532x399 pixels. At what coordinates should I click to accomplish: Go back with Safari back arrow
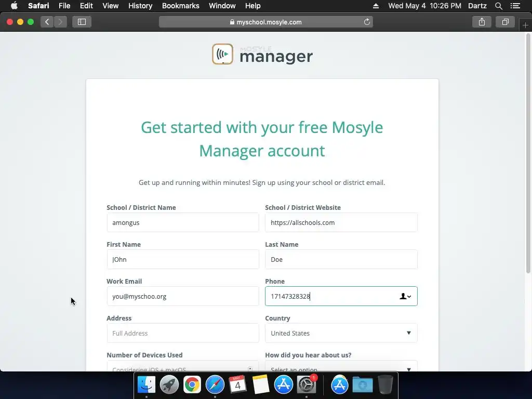click(x=47, y=22)
